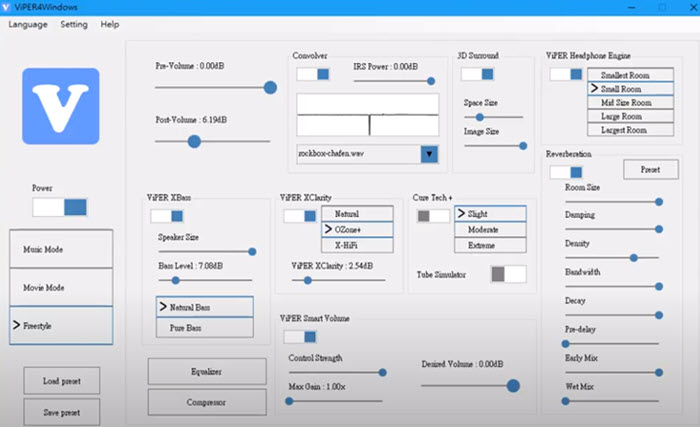
Task: Select Smallest Room headphone option
Action: pyautogui.click(x=630, y=75)
